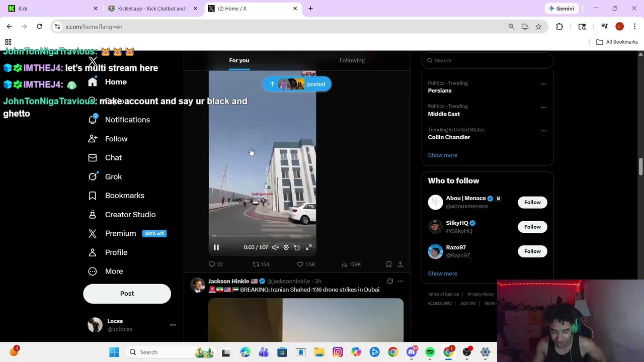Open the Collin Chandler trending topic
Image resolution: width=644 pixels, height=362 pixels.
449,137
